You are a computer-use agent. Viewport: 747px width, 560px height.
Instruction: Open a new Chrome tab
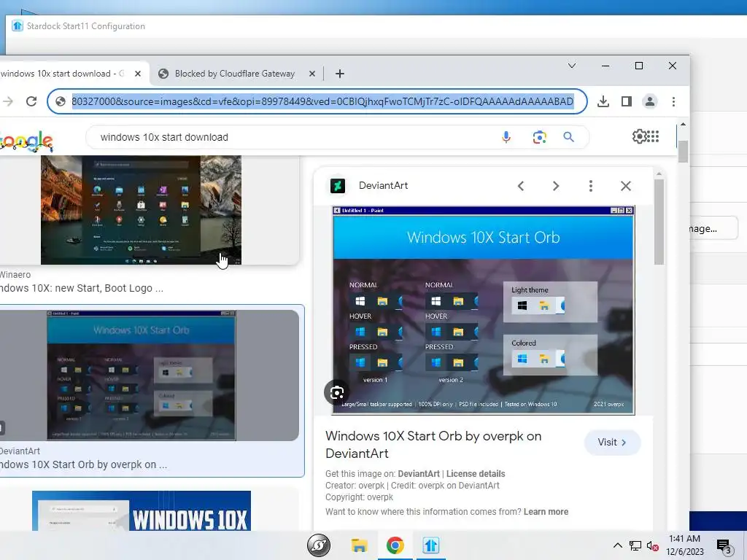point(340,74)
